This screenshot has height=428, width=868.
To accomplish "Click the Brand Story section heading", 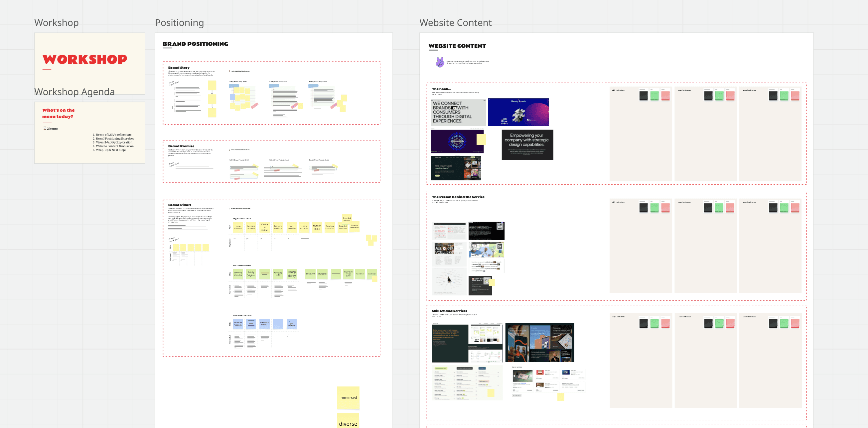I will tap(179, 68).
